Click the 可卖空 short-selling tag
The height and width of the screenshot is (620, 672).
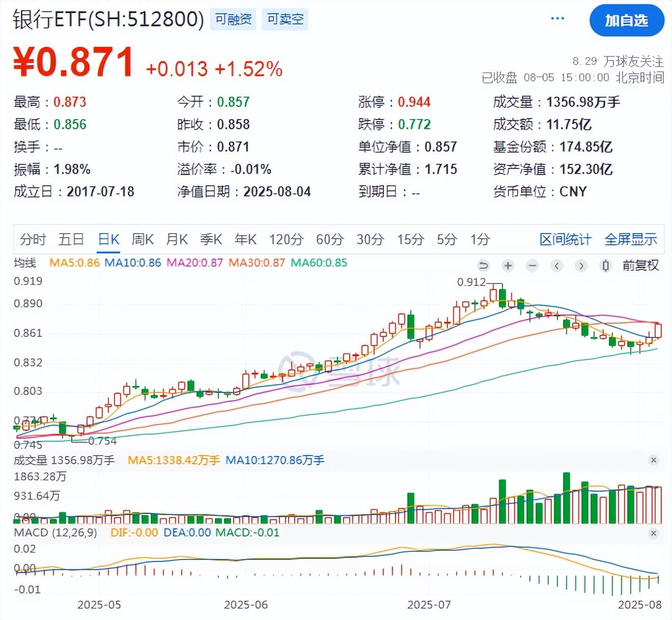pyautogui.click(x=285, y=19)
